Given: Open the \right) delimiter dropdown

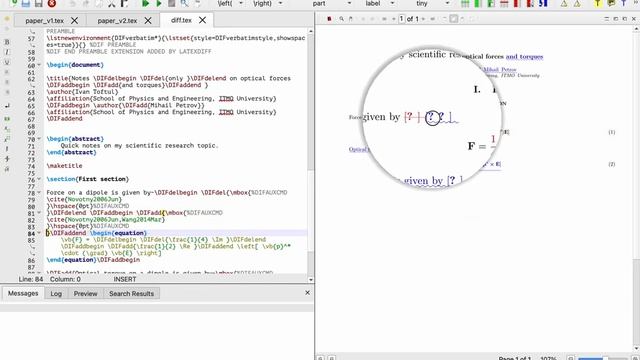Looking at the screenshot, I should [x=280, y=3].
